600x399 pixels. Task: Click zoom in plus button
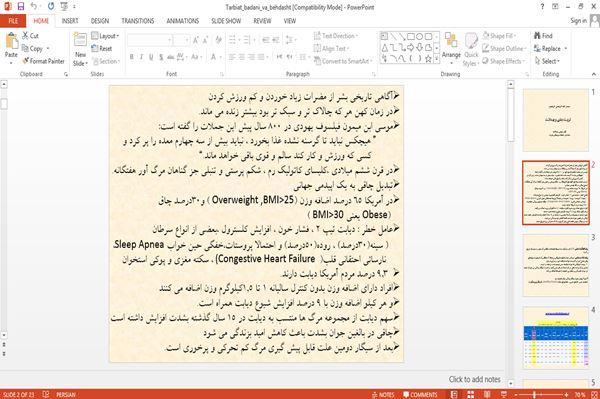[566, 394]
